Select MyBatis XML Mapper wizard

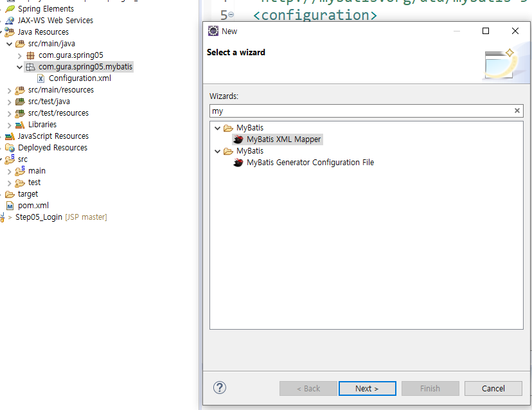tap(283, 139)
